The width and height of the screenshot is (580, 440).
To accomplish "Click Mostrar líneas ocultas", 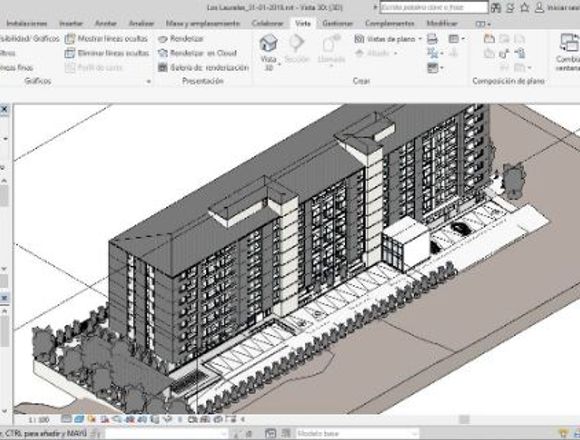I will pos(106,39).
